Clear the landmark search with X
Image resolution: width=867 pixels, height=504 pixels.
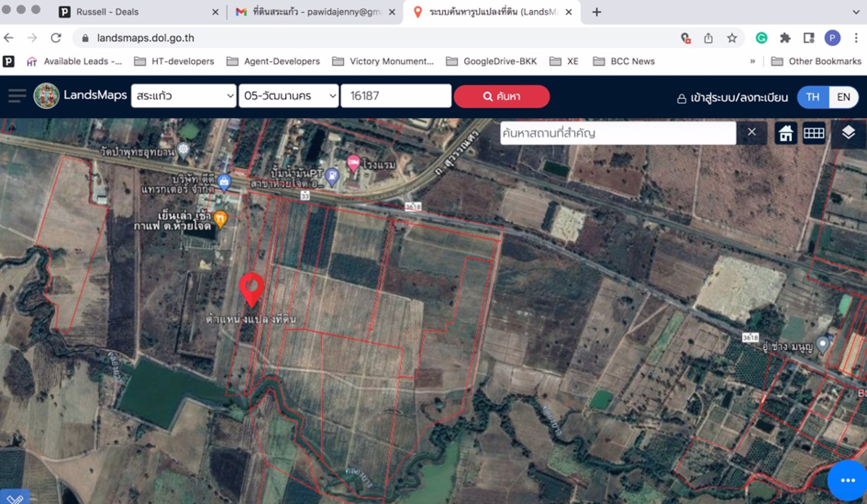751,132
